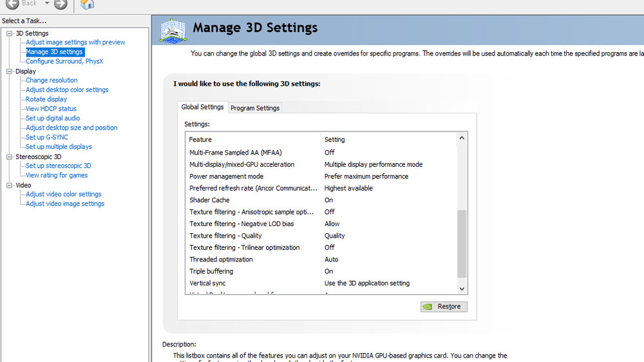This screenshot has height=362, width=644.
Task: Click the NVIDIA logo on Restore button
Action: click(428, 307)
